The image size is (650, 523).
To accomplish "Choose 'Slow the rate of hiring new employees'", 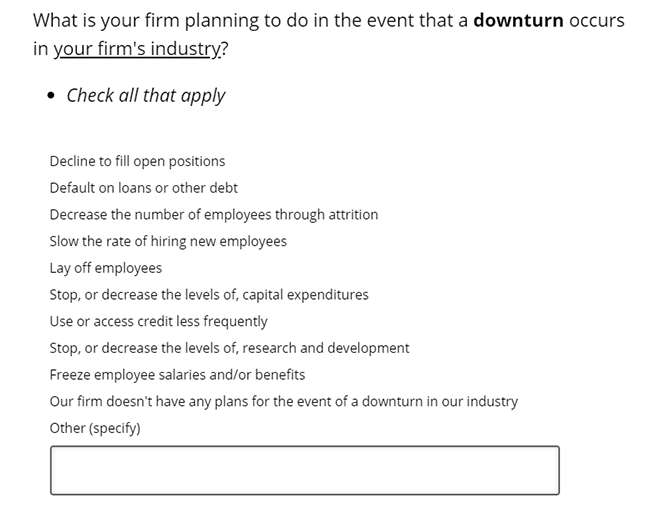I will point(168,241).
